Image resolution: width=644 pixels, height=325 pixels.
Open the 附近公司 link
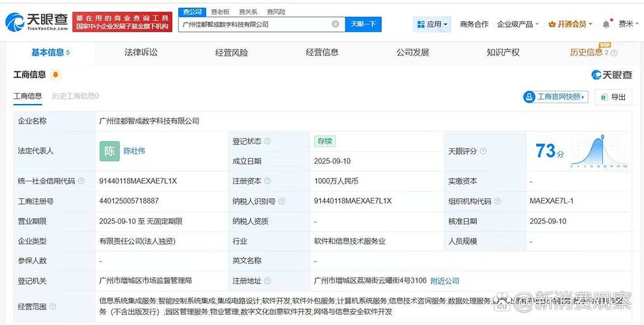point(445,281)
